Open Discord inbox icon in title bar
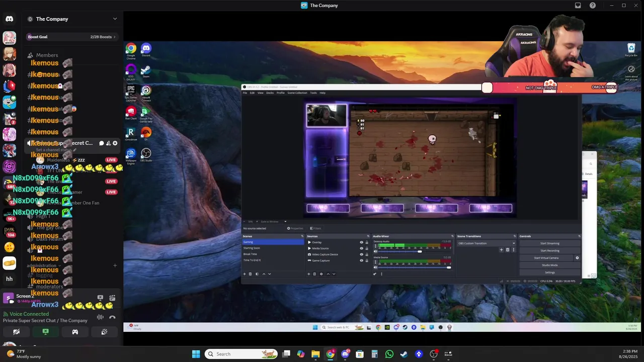644x362 pixels. pos(578,6)
